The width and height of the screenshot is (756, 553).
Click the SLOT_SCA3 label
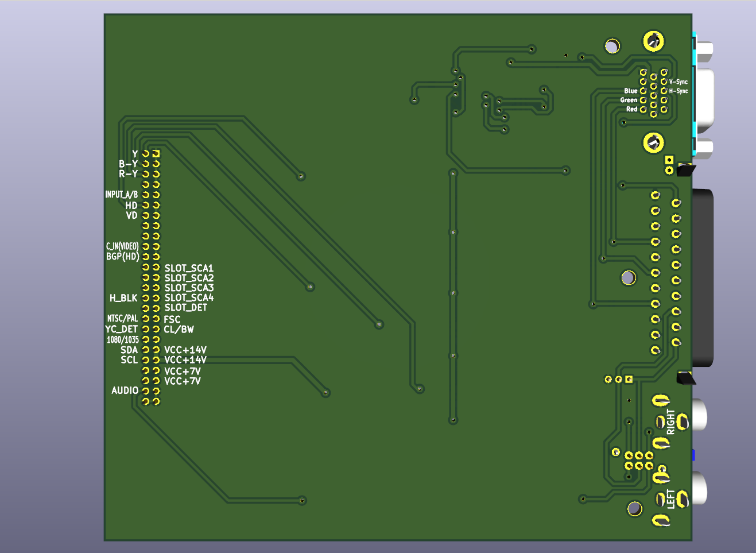click(x=189, y=288)
